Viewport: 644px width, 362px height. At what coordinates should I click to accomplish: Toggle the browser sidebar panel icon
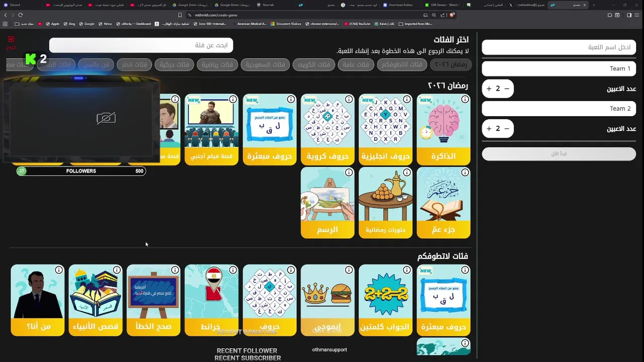(x=629, y=15)
